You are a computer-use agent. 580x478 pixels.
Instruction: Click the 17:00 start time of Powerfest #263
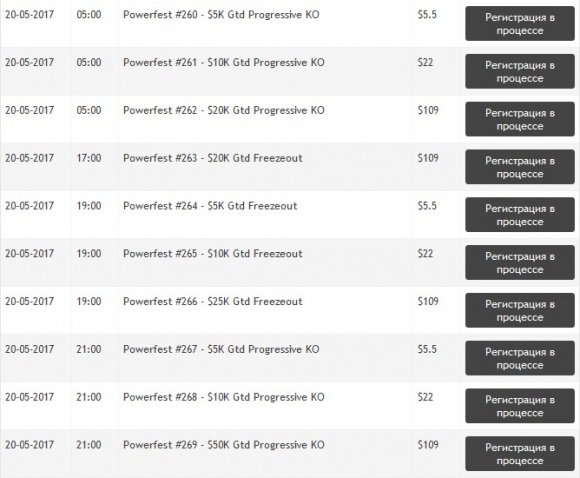click(89, 158)
